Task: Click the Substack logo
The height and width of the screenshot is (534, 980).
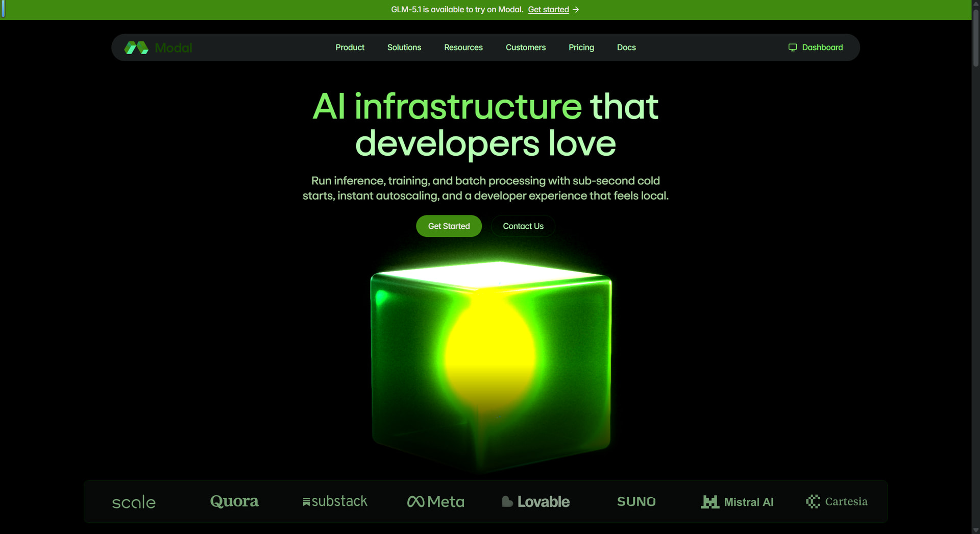Action: pos(335,501)
